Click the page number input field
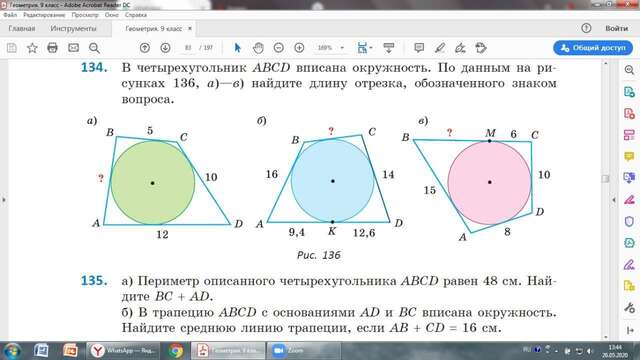 [188, 48]
